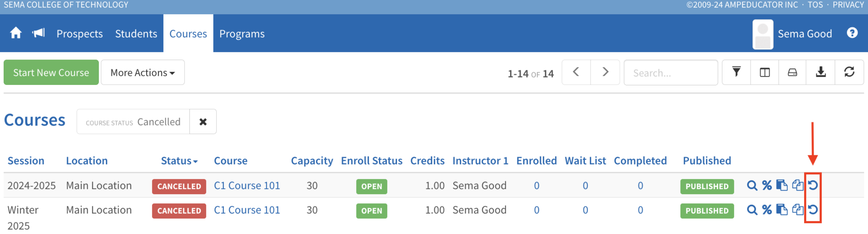Click the home icon in navigation bar
Screen dimensions: 868x234
tap(16, 33)
